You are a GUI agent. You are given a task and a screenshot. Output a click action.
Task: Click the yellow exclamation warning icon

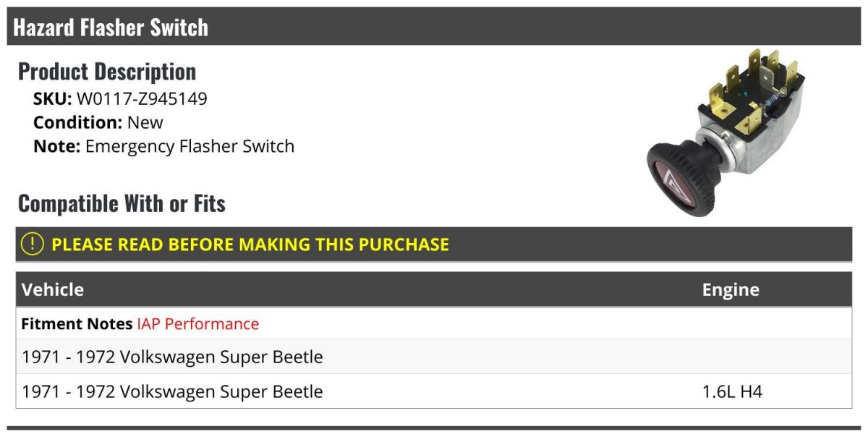click(x=33, y=245)
